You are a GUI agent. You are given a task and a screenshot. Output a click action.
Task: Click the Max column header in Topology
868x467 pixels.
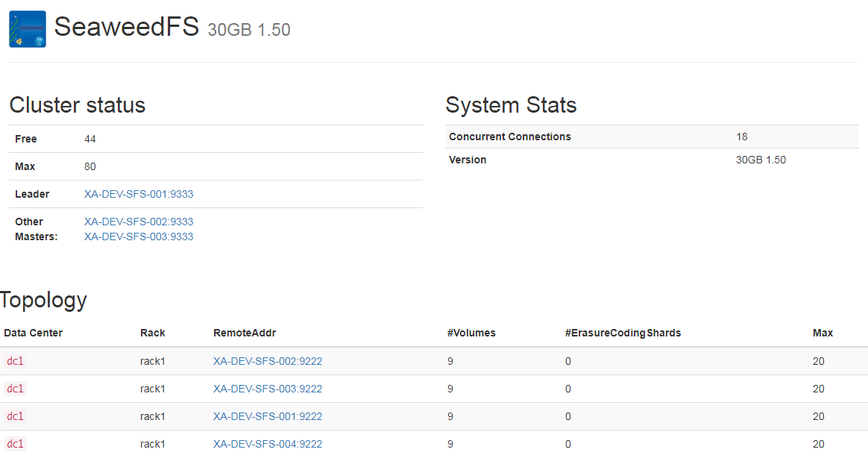pos(823,333)
